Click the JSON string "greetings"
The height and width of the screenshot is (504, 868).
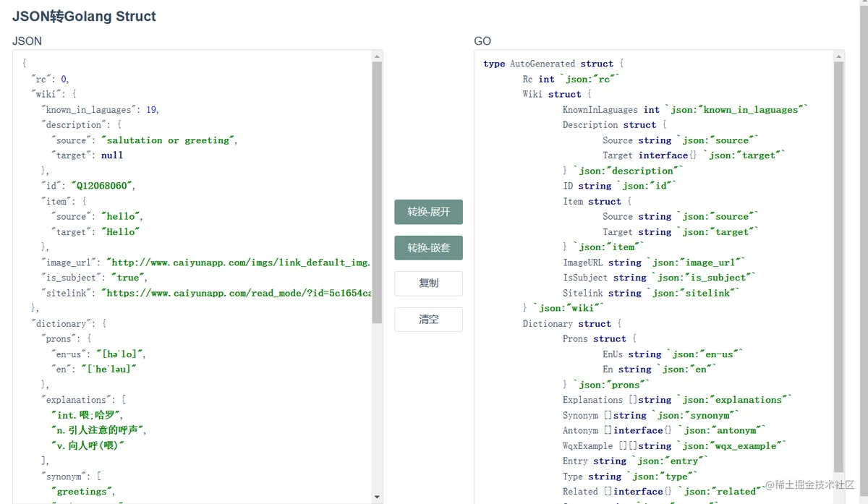click(82, 492)
